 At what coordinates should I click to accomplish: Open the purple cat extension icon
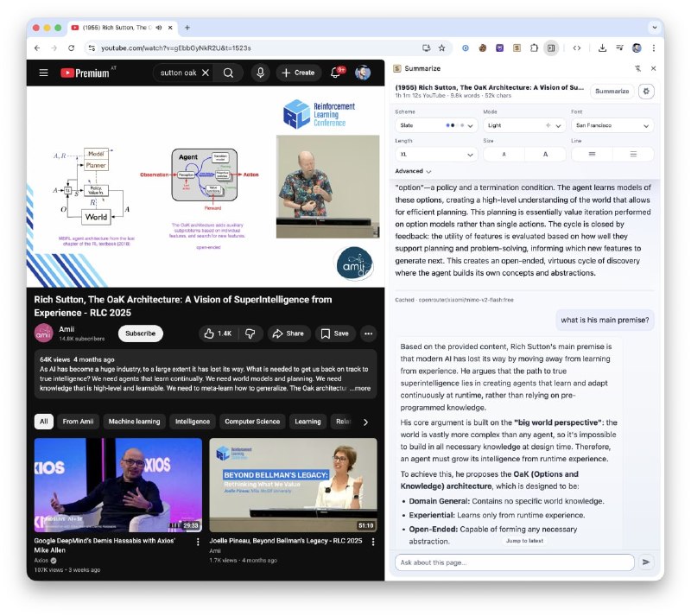pos(500,48)
